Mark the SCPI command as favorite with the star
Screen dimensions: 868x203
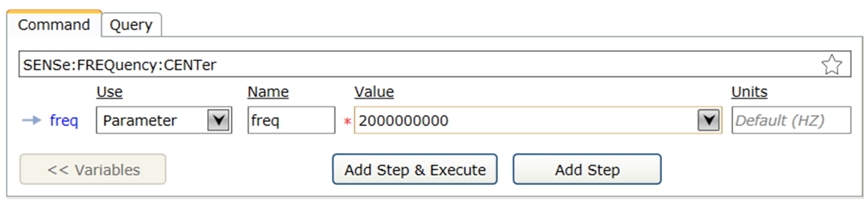(x=831, y=65)
